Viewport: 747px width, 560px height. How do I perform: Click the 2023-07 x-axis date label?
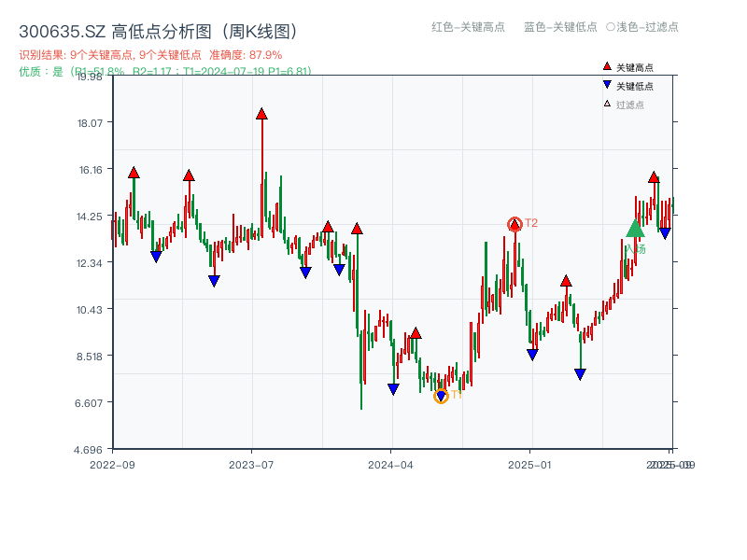coord(251,465)
